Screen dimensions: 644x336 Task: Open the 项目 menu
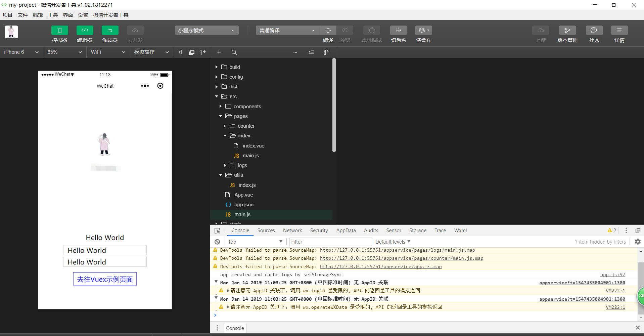tap(7, 15)
